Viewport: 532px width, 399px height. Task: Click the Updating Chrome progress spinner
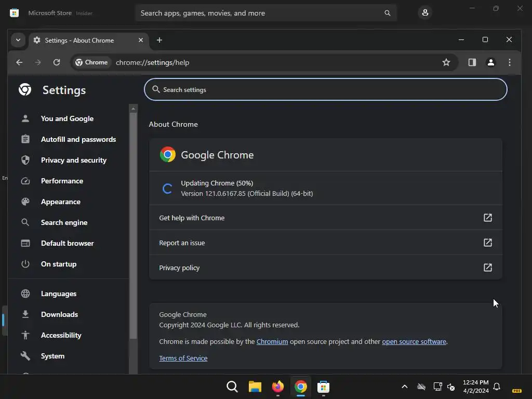167,188
